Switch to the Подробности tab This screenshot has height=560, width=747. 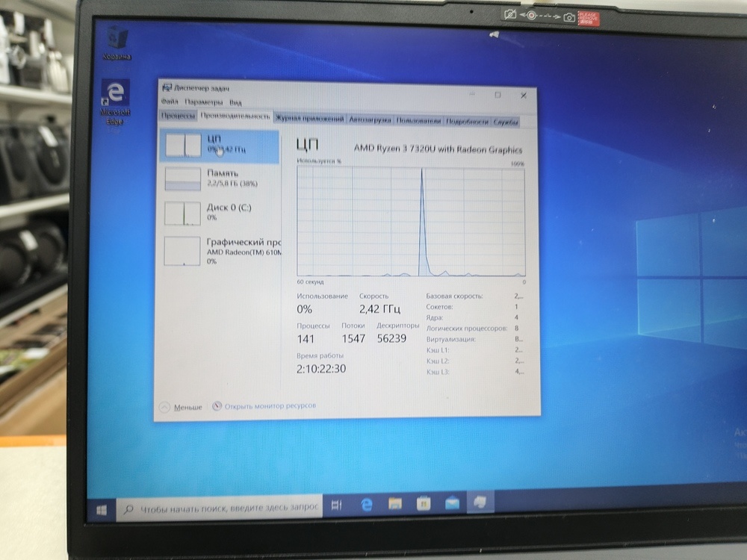[x=467, y=122]
